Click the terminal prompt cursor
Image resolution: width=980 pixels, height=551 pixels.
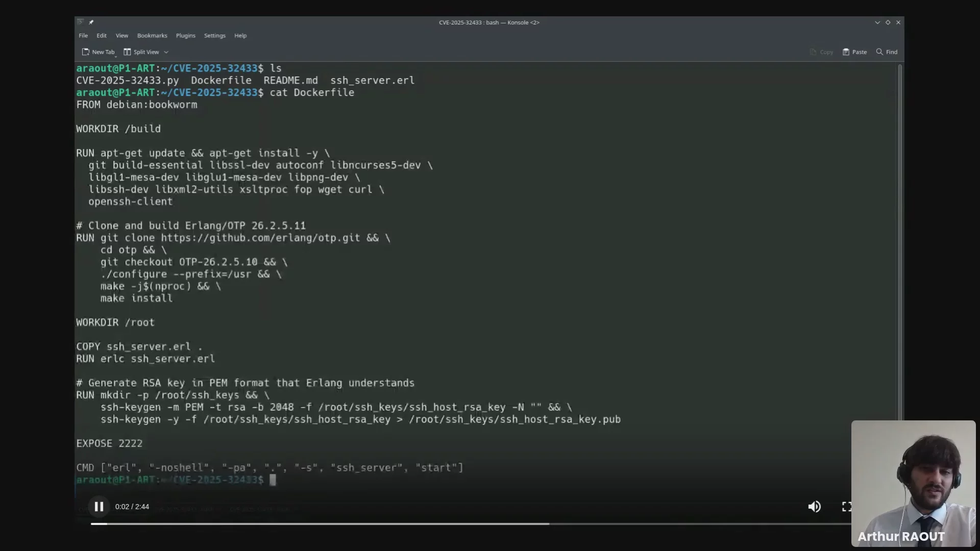[x=273, y=480]
